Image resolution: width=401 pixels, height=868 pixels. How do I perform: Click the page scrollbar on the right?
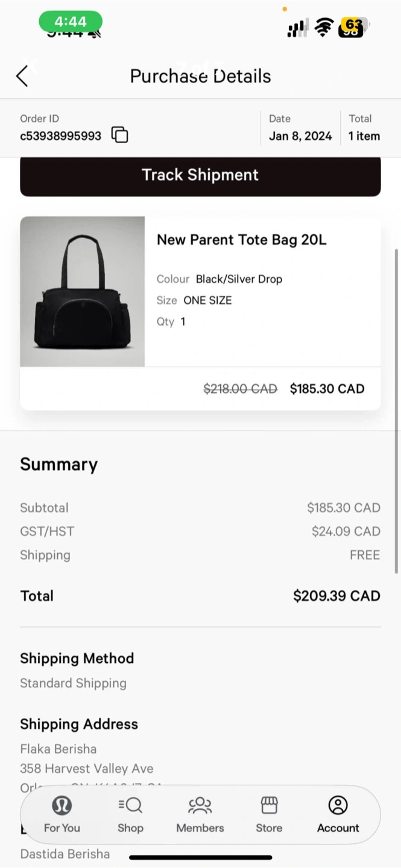396,410
